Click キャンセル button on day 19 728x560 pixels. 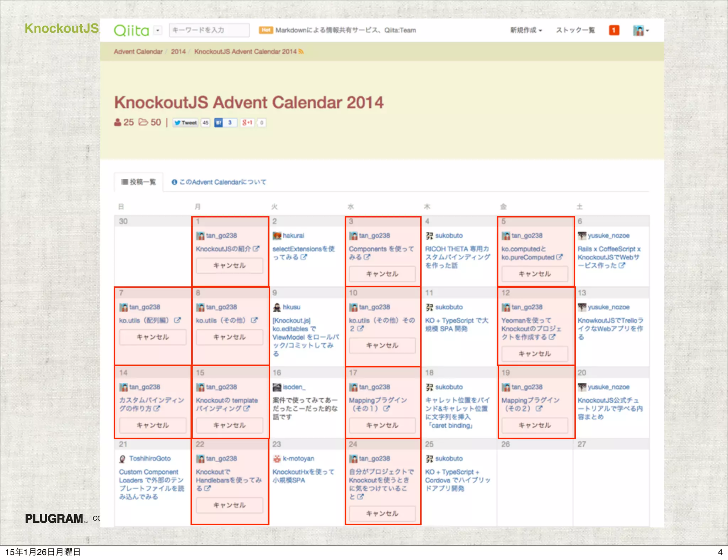(x=535, y=425)
